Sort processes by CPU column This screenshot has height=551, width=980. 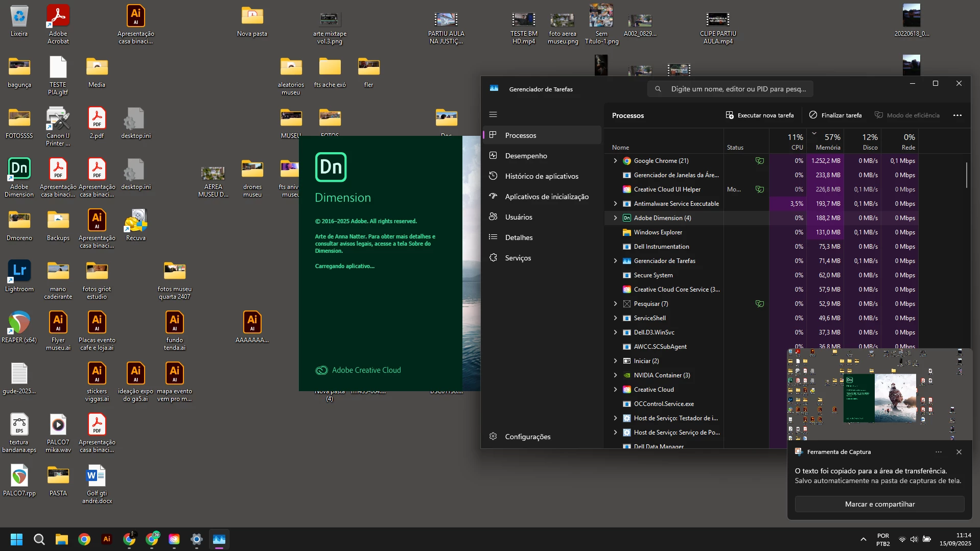click(x=788, y=141)
